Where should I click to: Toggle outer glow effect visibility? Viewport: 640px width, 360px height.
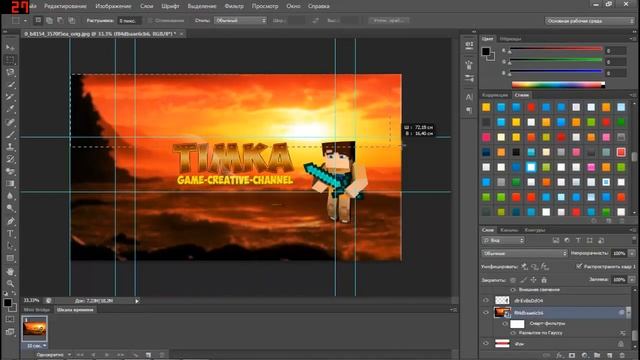point(513,290)
